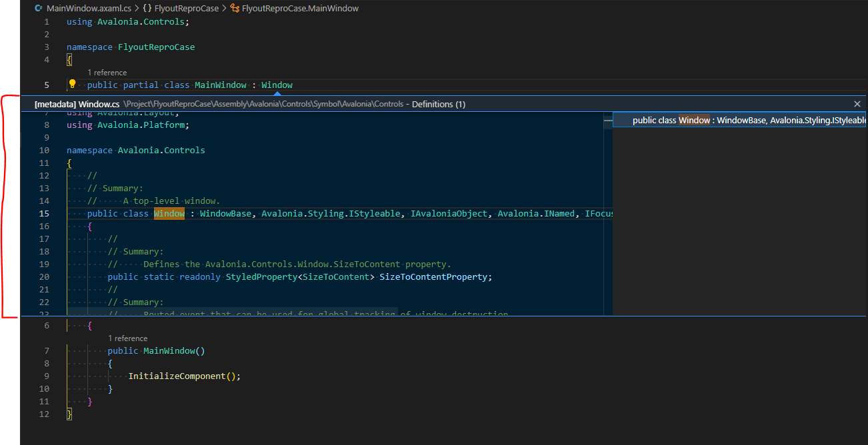Click the 'Definitions (1)' label in the peek header
The width and height of the screenshot is (868, 445).
tap(439, 104)
